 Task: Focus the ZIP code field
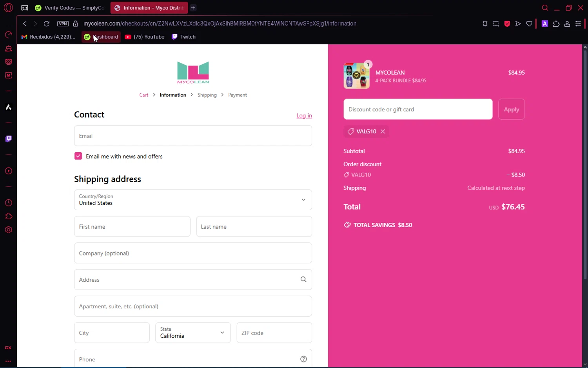274,333
